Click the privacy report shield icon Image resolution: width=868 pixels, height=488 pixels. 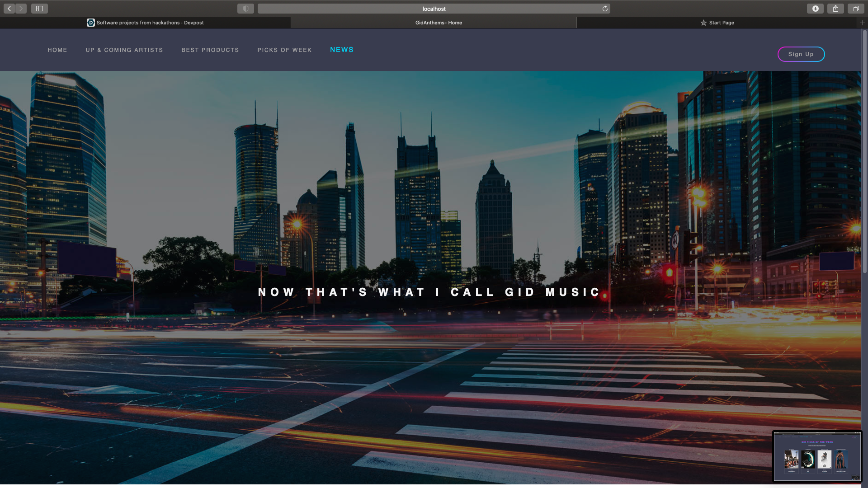(x=245, y=9)
